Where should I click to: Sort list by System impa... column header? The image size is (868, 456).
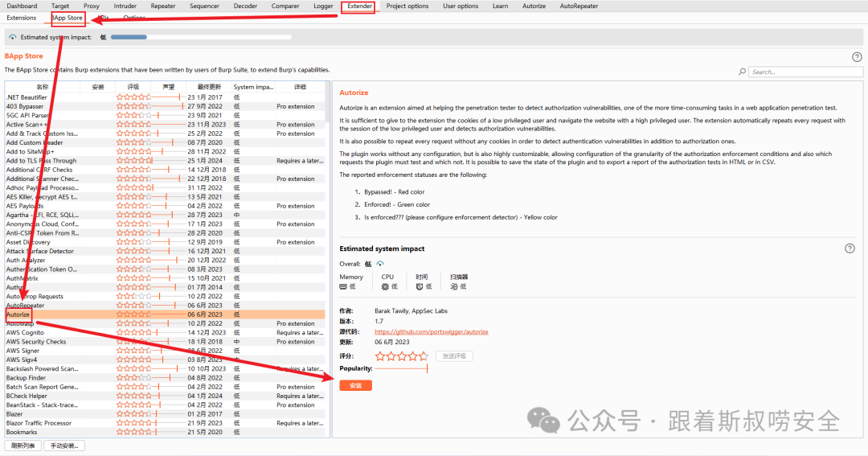click(253, 87)
